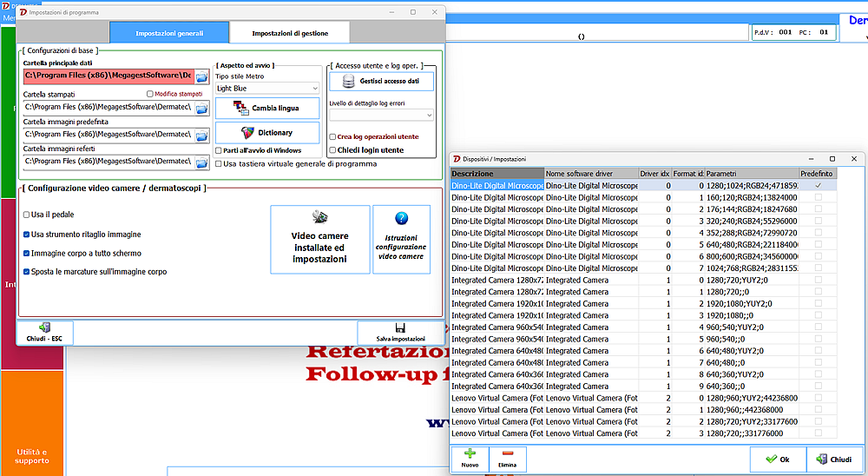This screenshot has width=868, height=476.
Task: Select row with parameters 640;360;;0
Action: click(x=644, y=387)
